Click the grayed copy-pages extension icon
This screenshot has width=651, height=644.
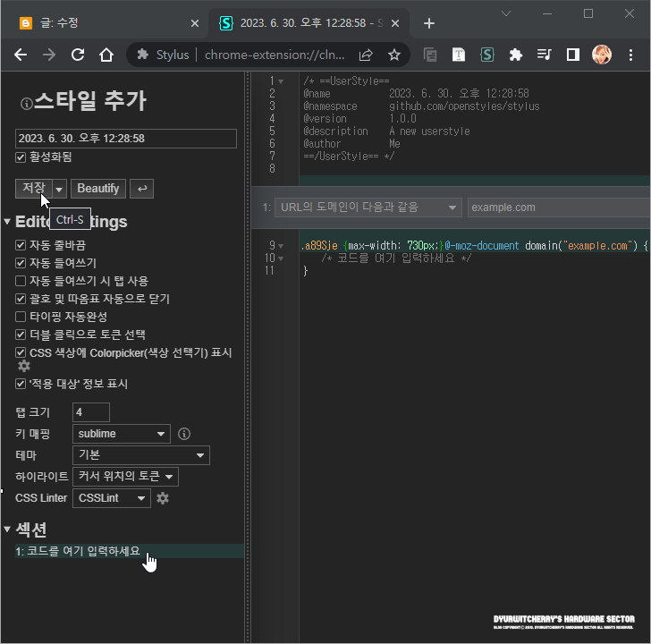(430, 55)
